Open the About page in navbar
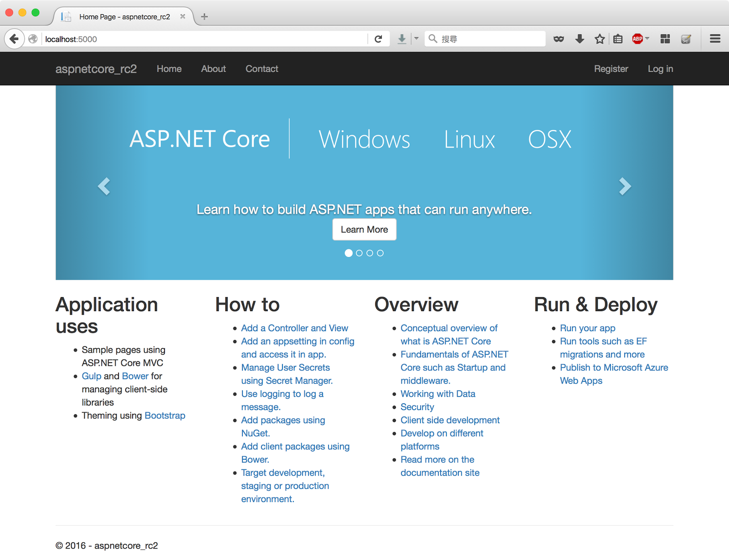 tap(213, 69)
